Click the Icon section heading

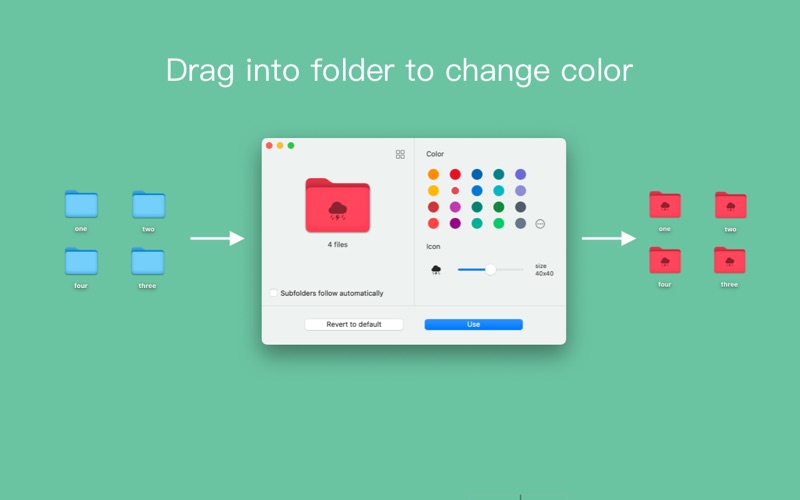[433, 246]
